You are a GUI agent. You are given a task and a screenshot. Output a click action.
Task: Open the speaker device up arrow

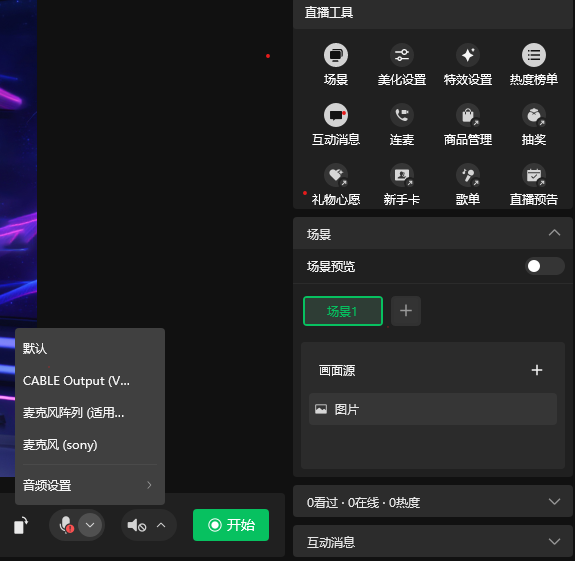[x=161, y=525]
